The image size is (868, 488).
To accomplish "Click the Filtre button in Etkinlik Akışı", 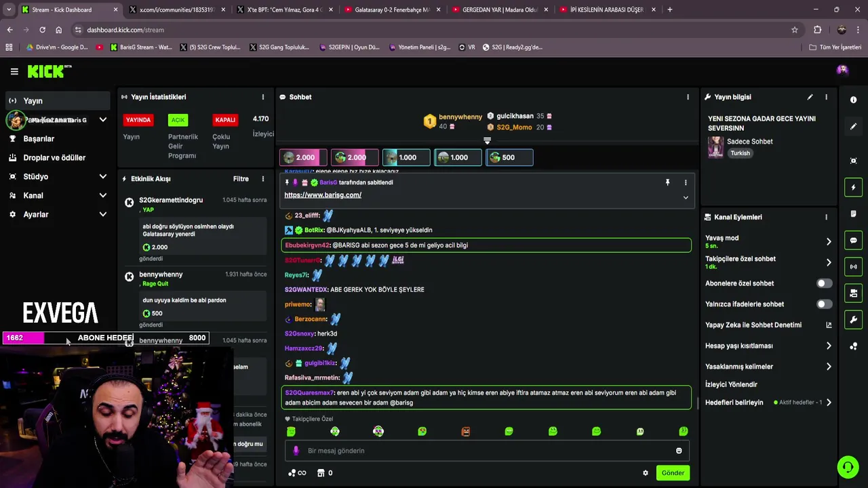I will [x=241, y=179].
